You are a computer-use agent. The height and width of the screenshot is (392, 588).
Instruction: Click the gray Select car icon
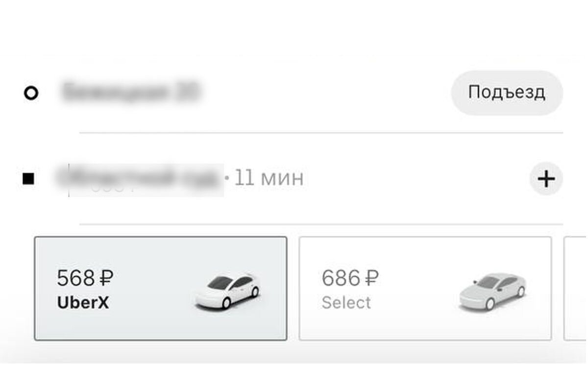click(492, 292)
